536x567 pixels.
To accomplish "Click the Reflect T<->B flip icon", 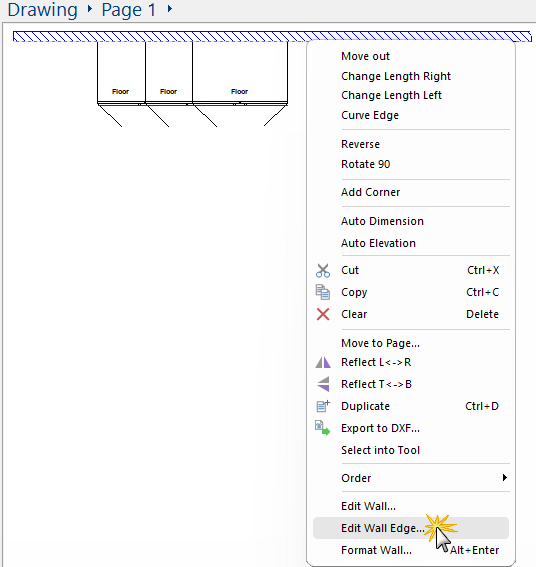I will coord(323,384).
